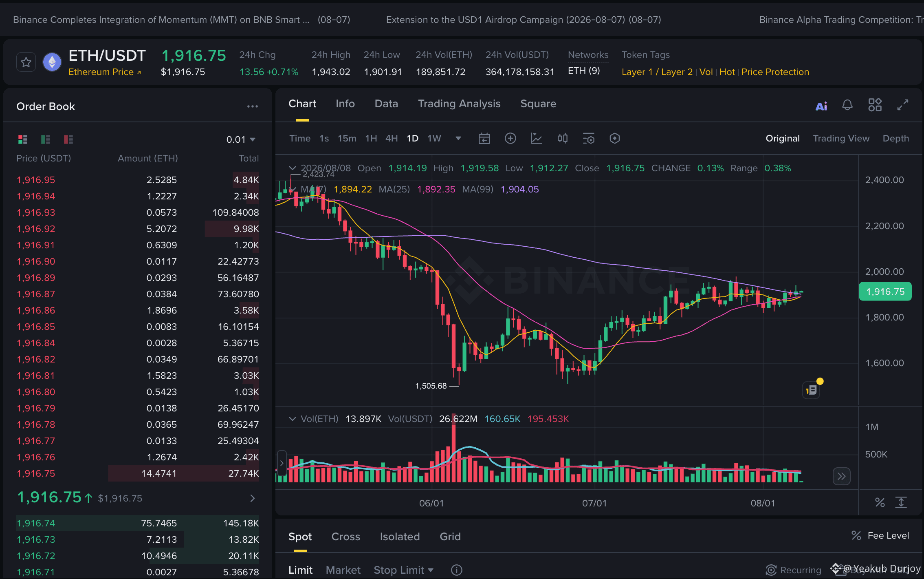
Task: Switch to Trading View chart
Action: pyautogui.click(x=841, y=138)
